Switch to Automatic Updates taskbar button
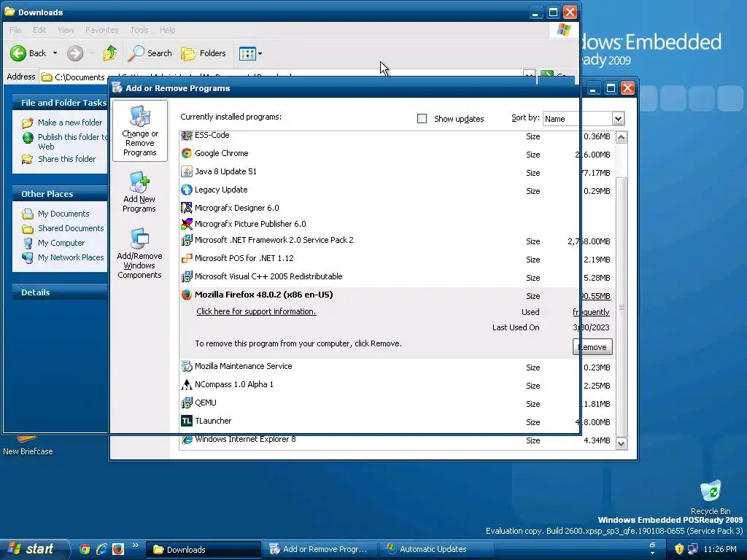The image size is (747, 560). 436,550
